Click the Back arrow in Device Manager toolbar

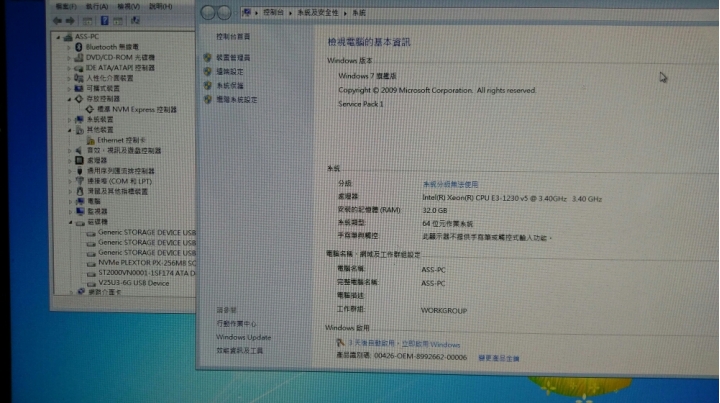tap(57, 21)
